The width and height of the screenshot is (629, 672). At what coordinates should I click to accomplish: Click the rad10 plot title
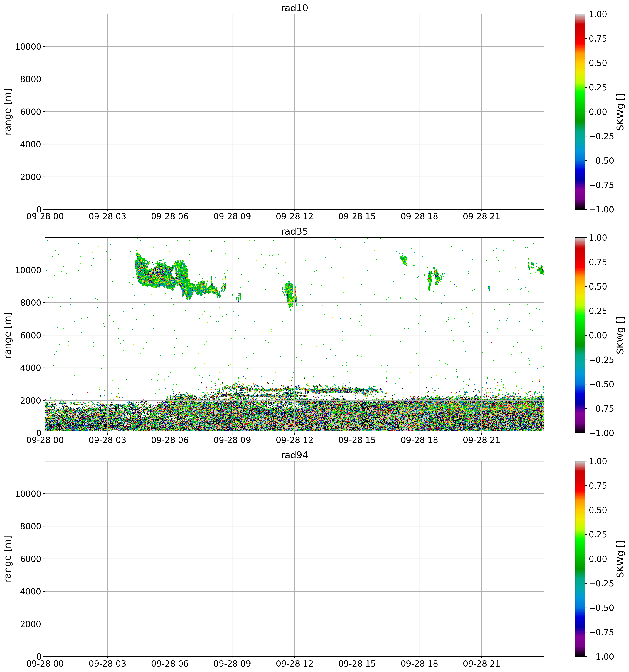[294, 8]
